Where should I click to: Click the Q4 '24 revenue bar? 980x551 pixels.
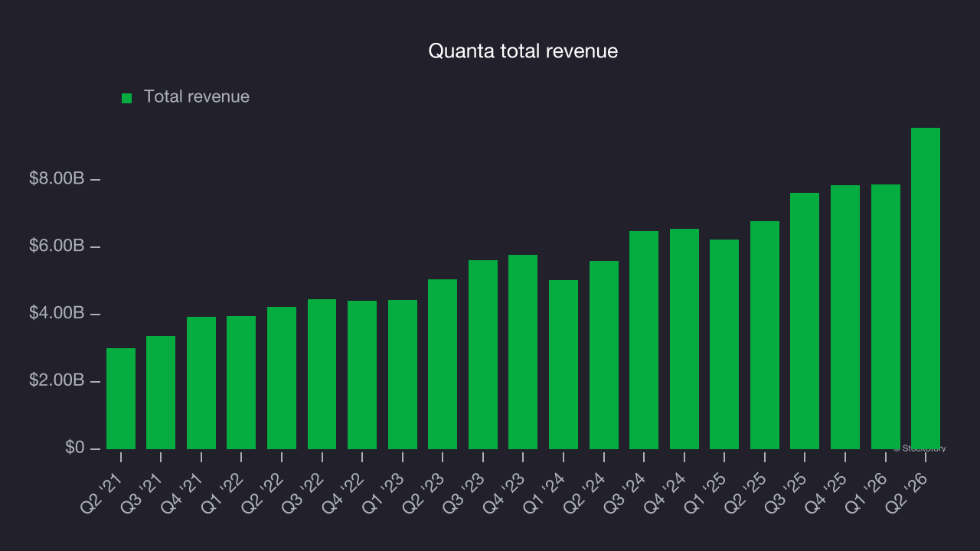(x=684, y=339)
